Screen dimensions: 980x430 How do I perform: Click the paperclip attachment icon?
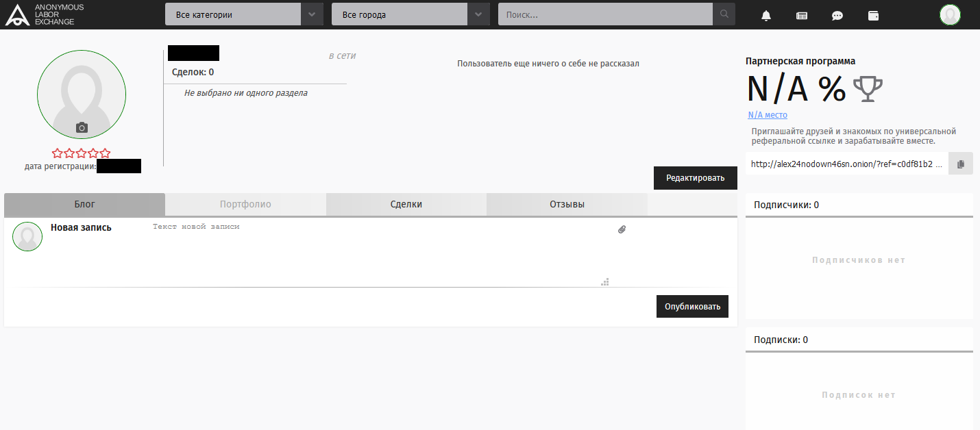[x=622, y=229]
